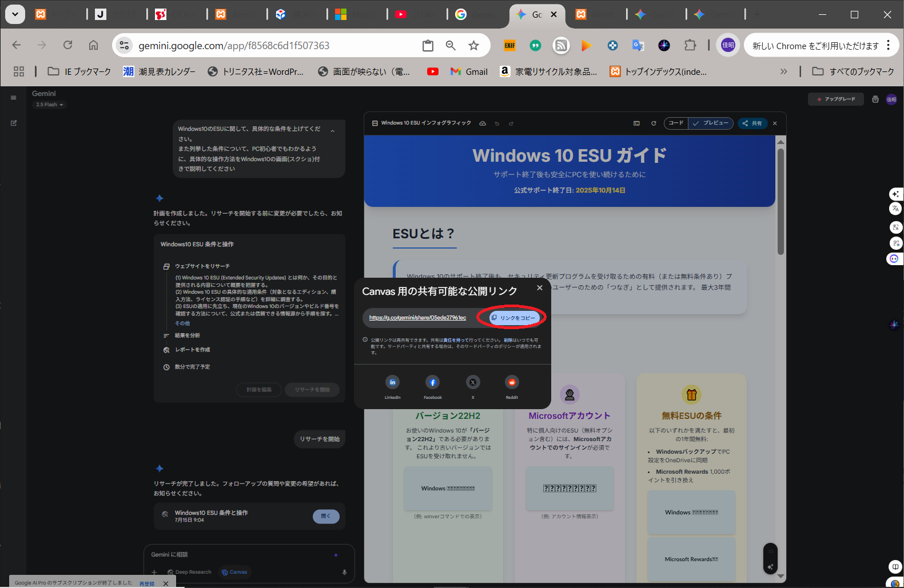Click the リサーチを開始 message chip
Screen dimensions: 904x588
click(320, 439)
